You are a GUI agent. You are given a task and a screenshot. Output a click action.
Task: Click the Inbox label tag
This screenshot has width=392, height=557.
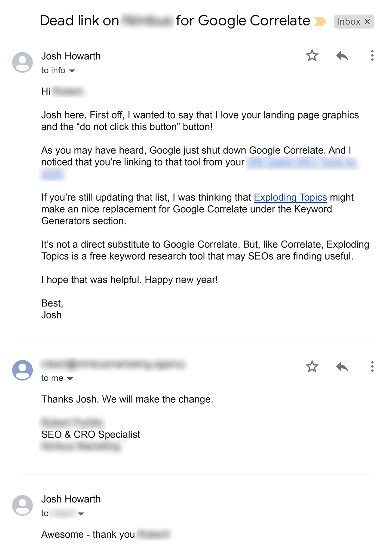click(x=348, y=22)
